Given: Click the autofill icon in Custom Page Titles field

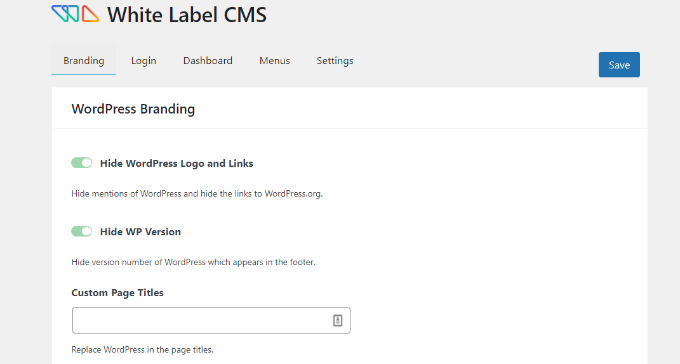Looking at the screenshot, I should tap(337, 321).
